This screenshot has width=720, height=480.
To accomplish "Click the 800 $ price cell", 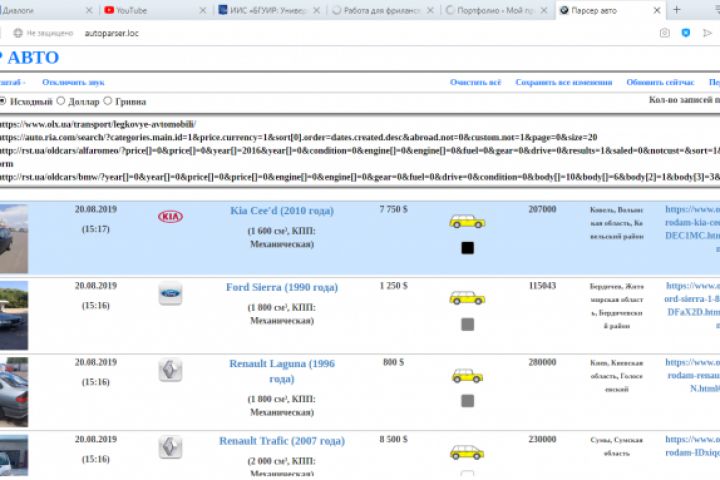I will click(x=394, y=362).
